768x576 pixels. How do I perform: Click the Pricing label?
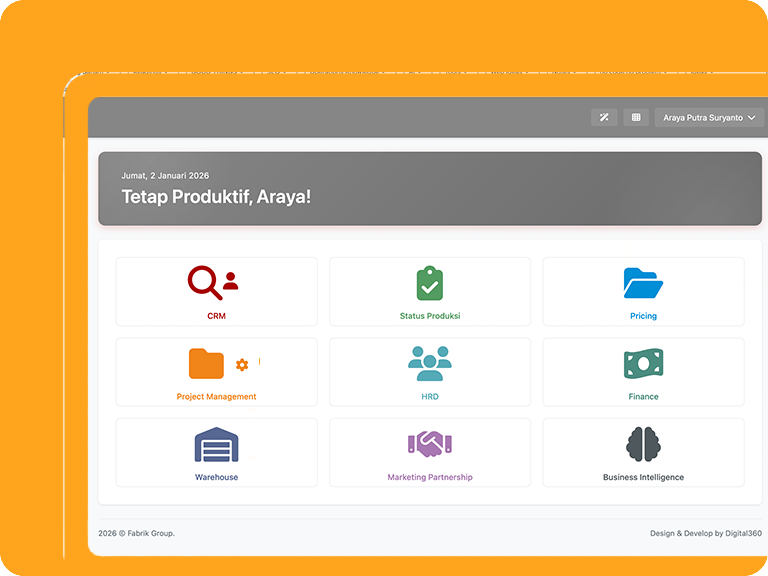tap(643, 316)
